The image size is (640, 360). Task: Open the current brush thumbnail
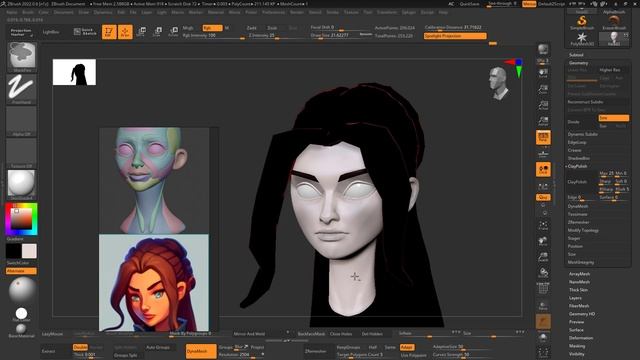[22, 57]
